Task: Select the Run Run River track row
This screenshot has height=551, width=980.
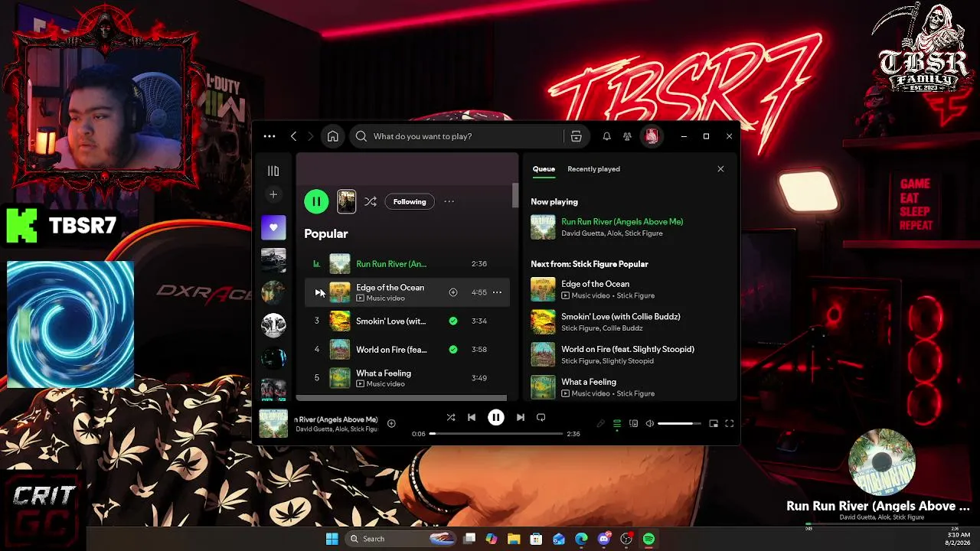Action: click(407, 264)
